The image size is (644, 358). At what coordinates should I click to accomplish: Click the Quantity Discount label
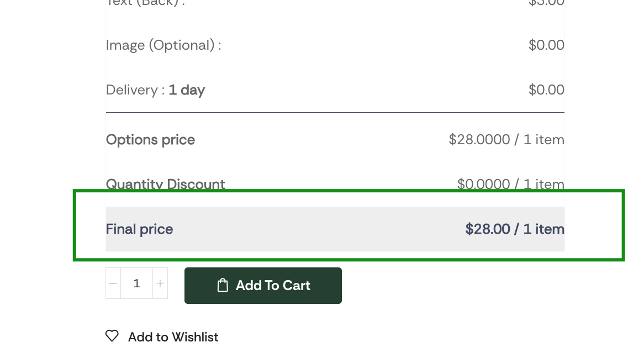(x=166, y=184)
